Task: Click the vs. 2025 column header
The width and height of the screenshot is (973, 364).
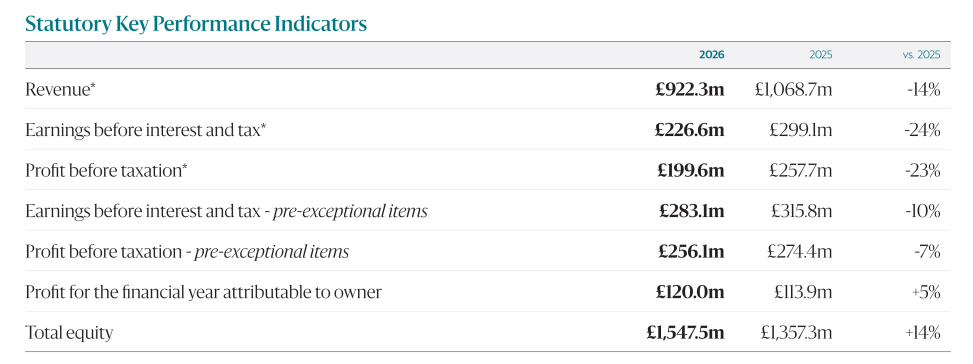Action: [x=921, y=55]
